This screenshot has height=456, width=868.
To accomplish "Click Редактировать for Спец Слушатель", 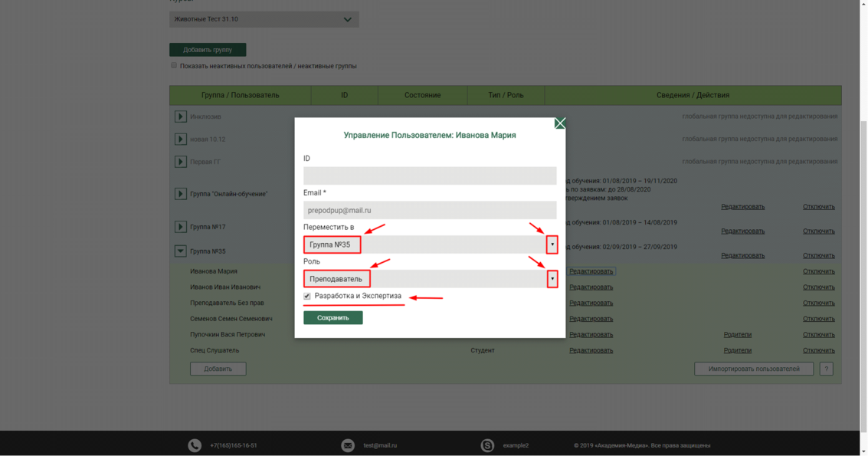I will (591, 350).
